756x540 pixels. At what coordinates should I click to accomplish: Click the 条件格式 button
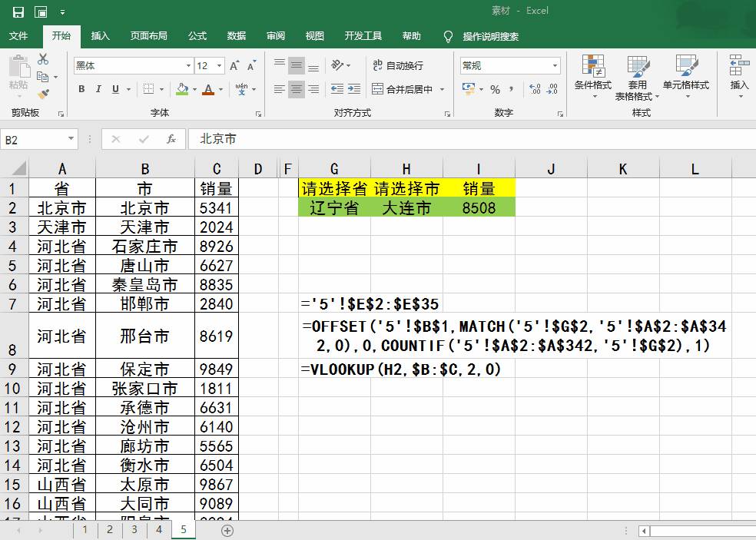[592, 77]
